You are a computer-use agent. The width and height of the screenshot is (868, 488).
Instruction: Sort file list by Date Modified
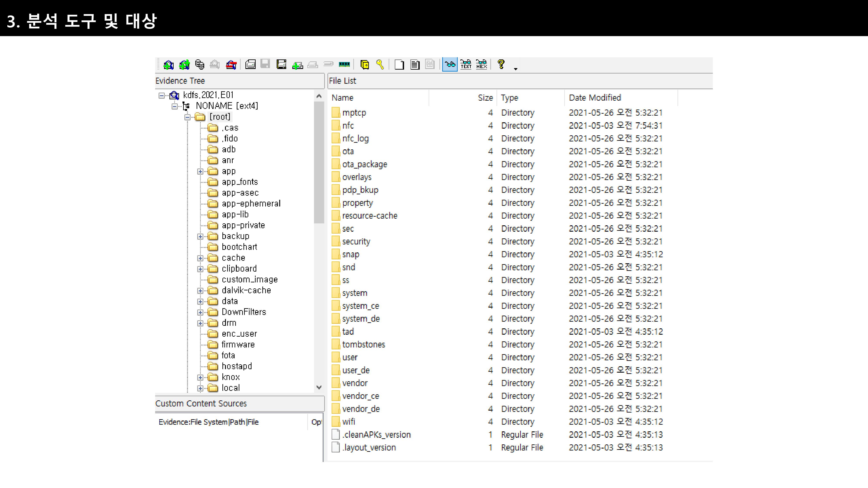click(x=595, y=98)
